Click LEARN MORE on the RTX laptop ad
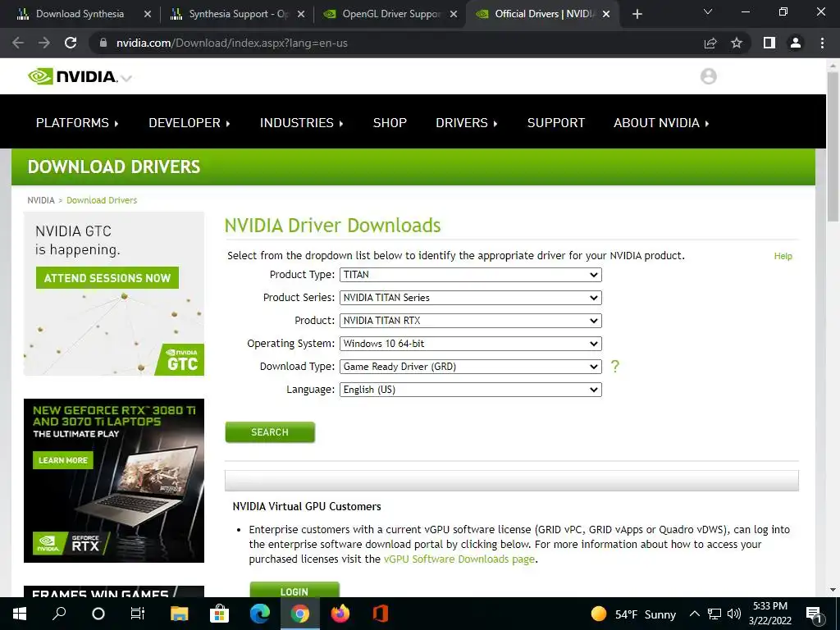 point(63,460)
